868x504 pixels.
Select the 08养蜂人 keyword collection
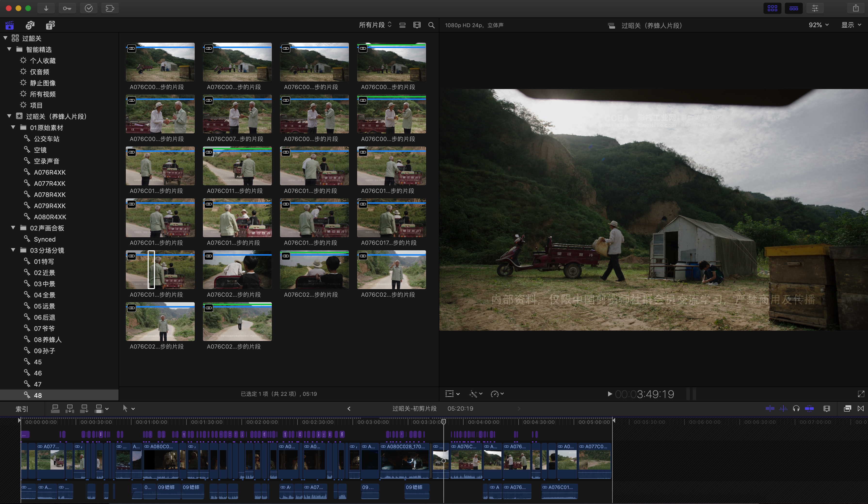coord(48,340)
